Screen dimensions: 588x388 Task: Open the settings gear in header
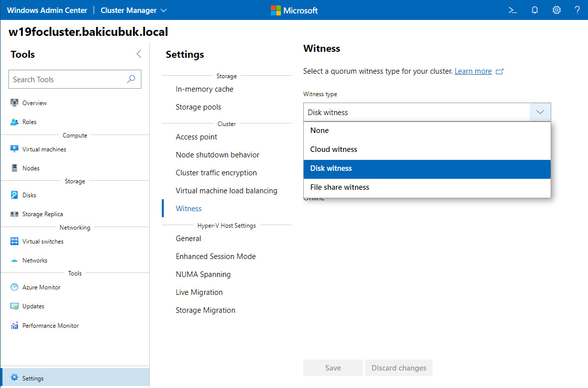tap(557, 10)
